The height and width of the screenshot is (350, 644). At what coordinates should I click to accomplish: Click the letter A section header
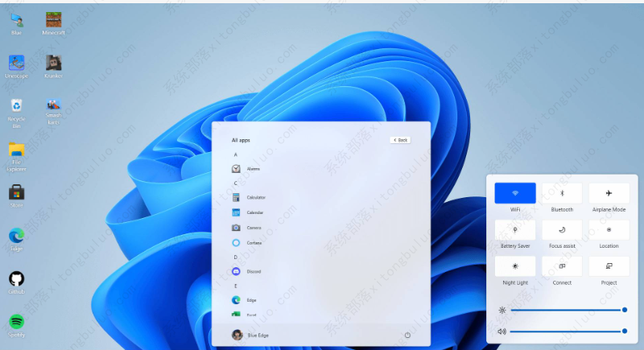pos(235,154)
